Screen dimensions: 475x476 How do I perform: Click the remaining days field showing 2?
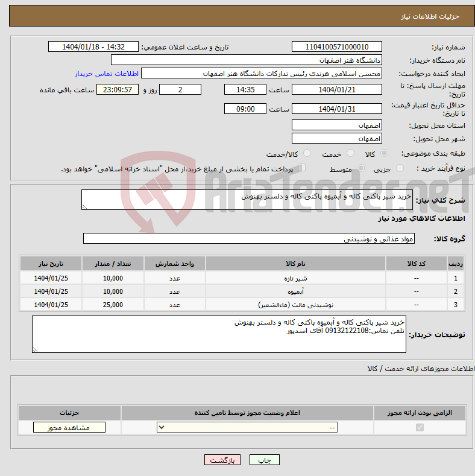[x=180, y=89]
